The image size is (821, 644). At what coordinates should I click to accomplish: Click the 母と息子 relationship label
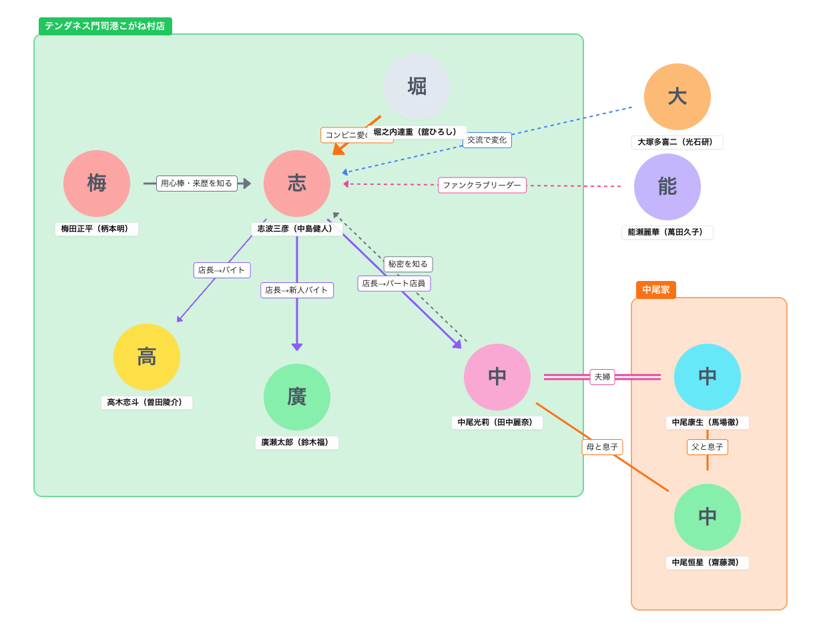point(602,447)
